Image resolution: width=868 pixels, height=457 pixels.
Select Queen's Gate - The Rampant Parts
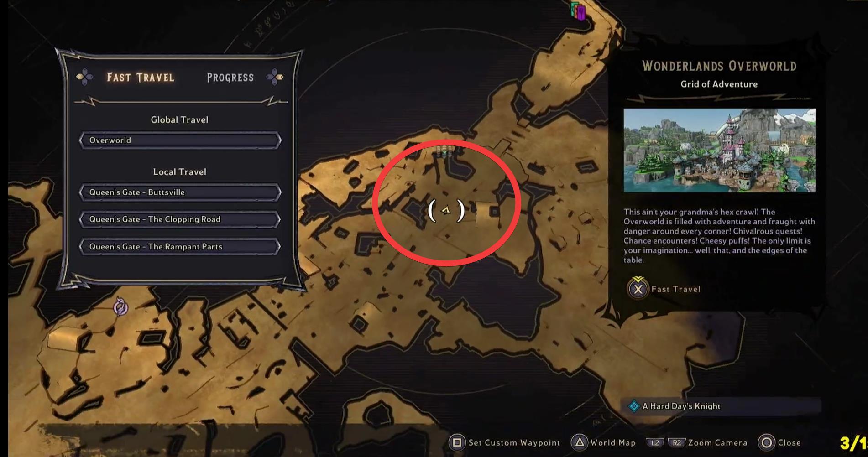click(180, 246)
